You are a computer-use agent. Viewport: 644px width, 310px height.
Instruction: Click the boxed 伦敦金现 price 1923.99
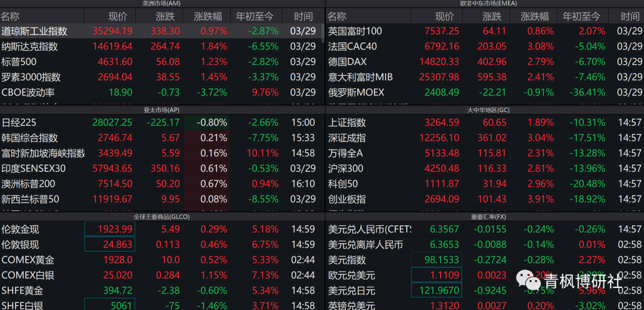click(x=110, y=229)
